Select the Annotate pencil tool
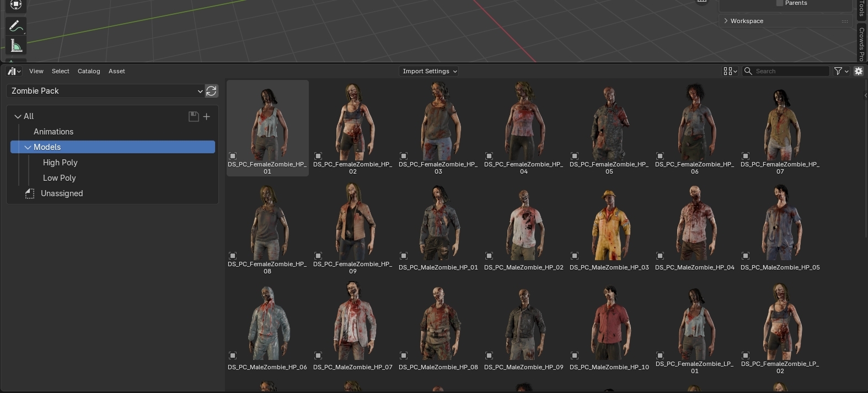Viewport: 868px width, 393px height. (15, 26)
